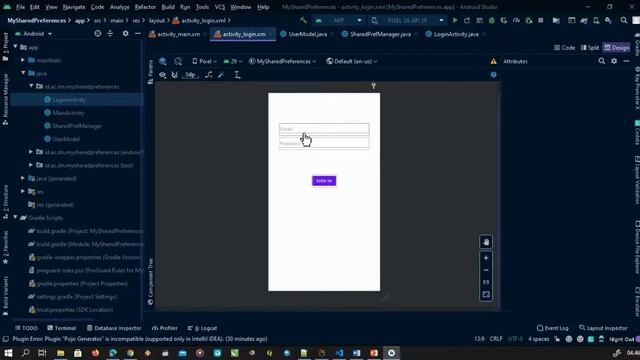Open the Default (en-us) locale dropdown
The image size is (640, 360).
click(351, 61)
